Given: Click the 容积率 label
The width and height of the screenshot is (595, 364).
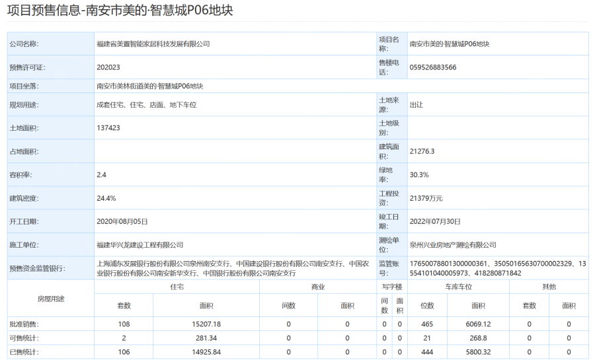Looking at the screenshot, I should click(21, 175).
